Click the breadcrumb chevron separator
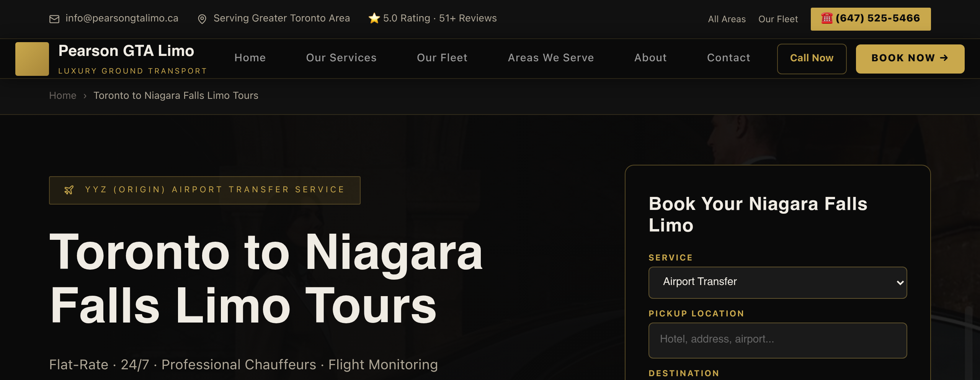This screenshot has height=380, width=980. pyautogui.click(x=85, y=96)
